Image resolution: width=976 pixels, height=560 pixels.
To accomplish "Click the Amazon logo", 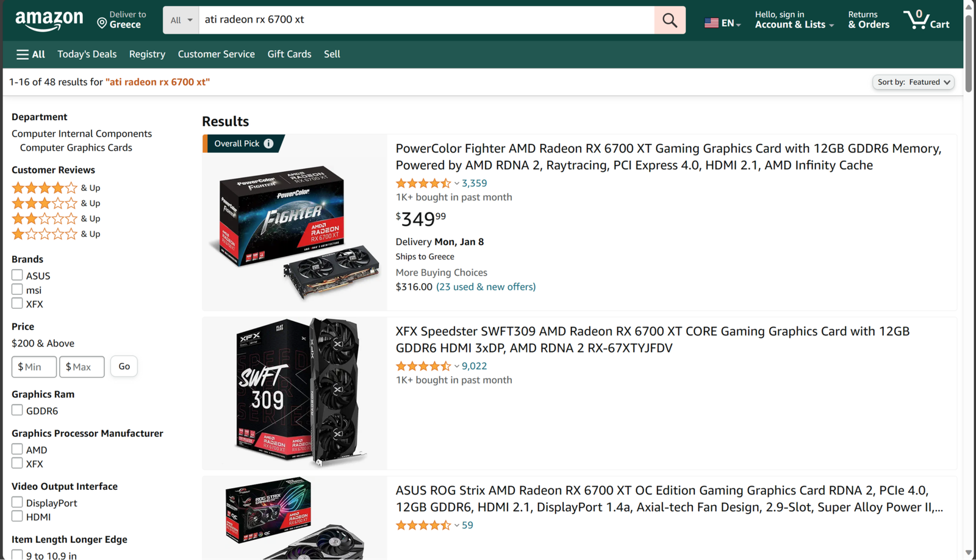I will [x=49, y=21].
